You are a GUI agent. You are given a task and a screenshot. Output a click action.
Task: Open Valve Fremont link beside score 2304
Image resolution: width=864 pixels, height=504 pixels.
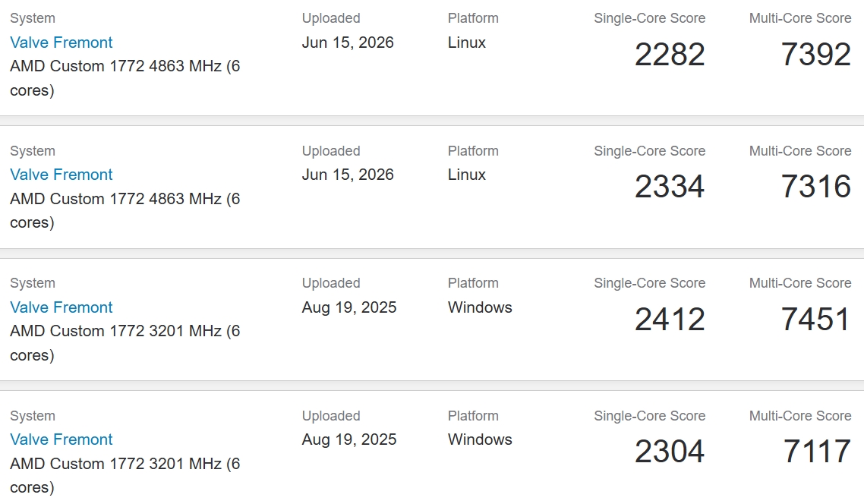(61, 439)
